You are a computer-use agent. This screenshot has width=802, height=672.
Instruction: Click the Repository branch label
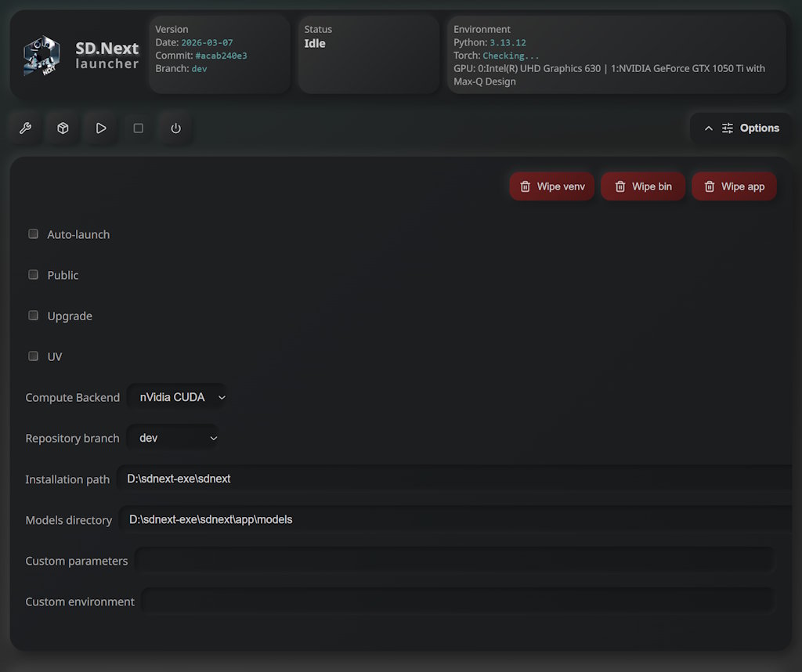point(72,439)
